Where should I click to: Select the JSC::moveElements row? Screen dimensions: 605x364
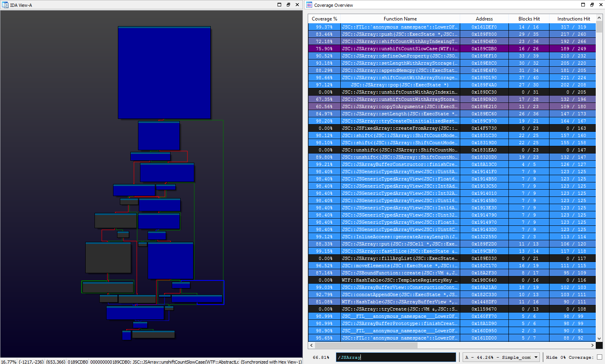[452, 266]
